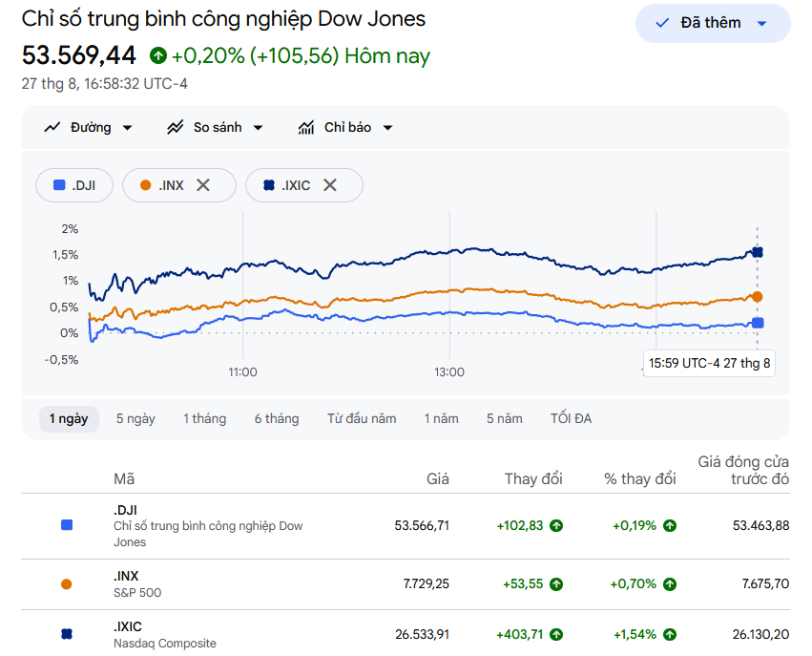Click the checkmark icon in Đã thêm
The width and height of the screenshot is (812, 656).
point(662,23)
